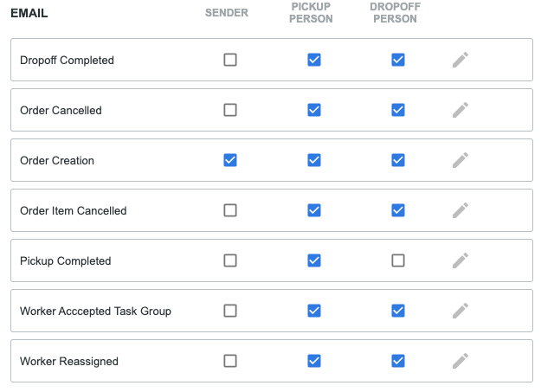This screenshot has width=541, height=392.
Task: Enable Sender for Pickup Completed
Action: pyautogui.click(x=230, y=260)
